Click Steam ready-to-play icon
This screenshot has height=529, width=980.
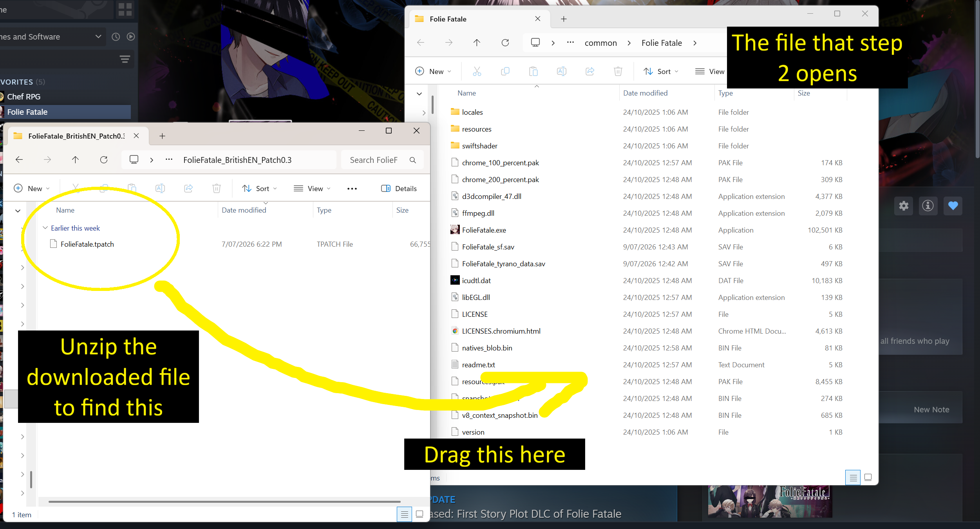[131, 37]
